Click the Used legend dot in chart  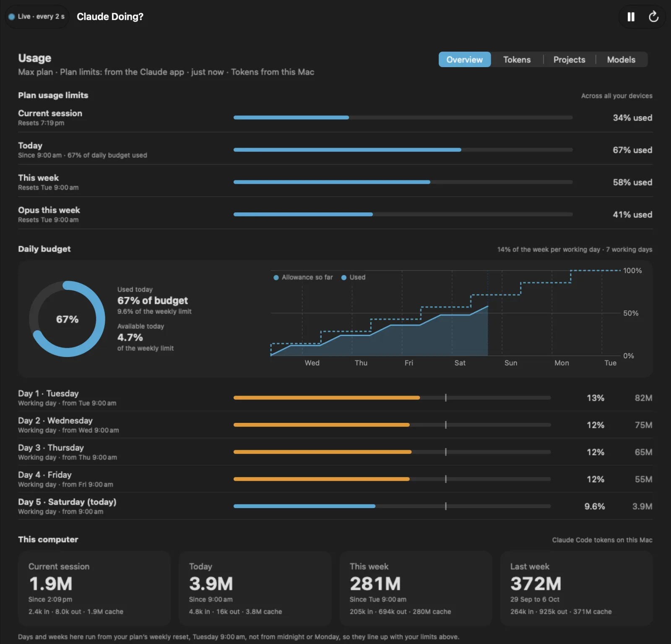click(344, 277)
